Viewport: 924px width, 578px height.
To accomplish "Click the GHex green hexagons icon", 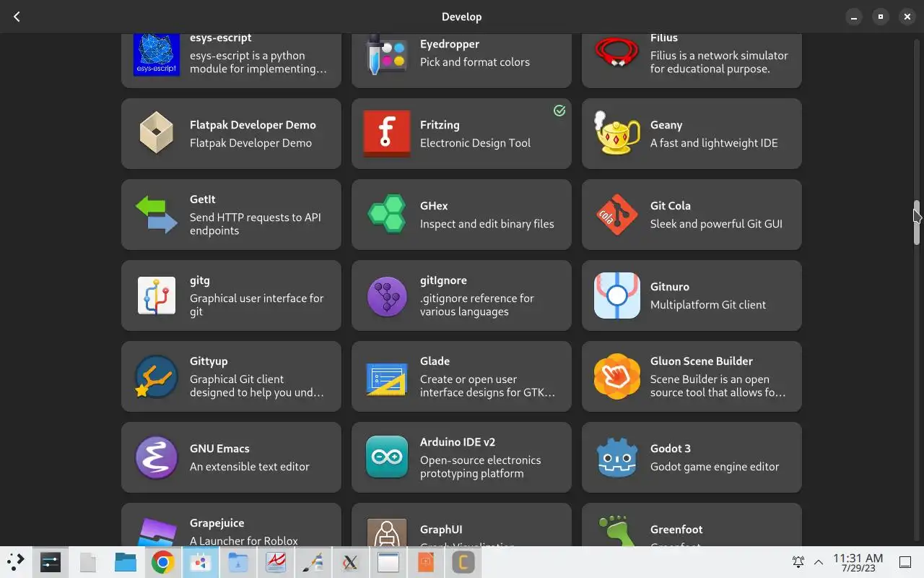I will (x=387, y=215).
